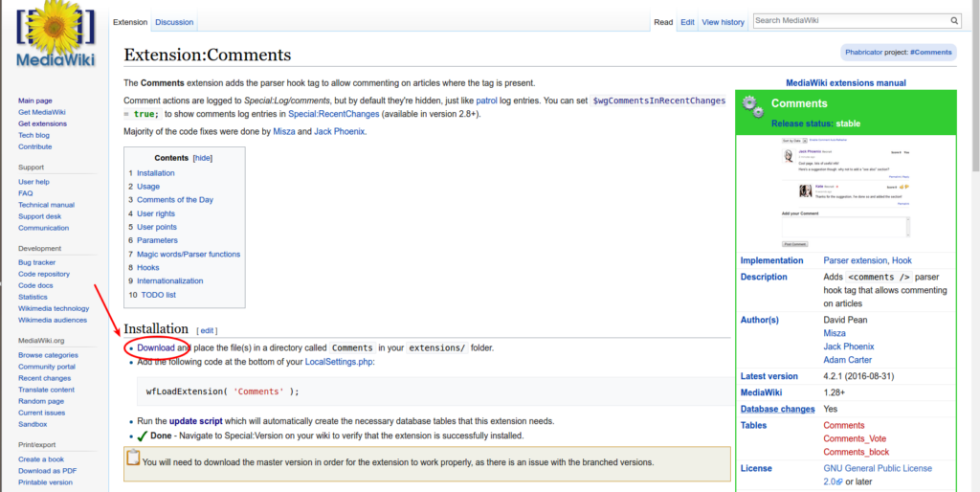Open the Discussion tab
Image resolution: width=980 pixels, height=492 pixels.
coord(174,22)
